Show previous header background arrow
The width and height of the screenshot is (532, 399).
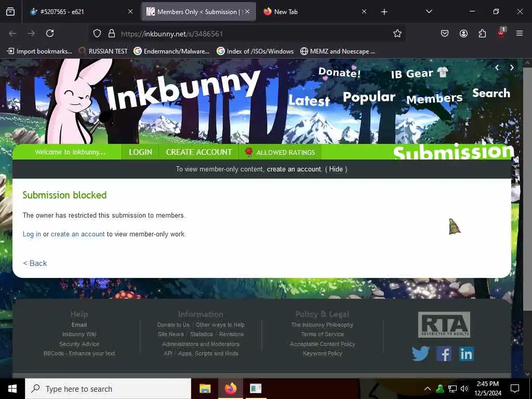[497, 68]
